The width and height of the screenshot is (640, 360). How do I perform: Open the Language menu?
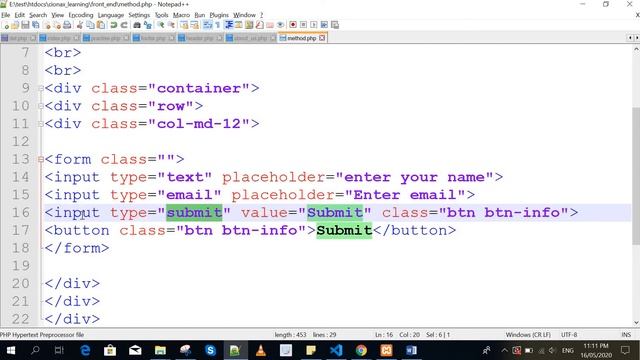[x=111, y=15]
